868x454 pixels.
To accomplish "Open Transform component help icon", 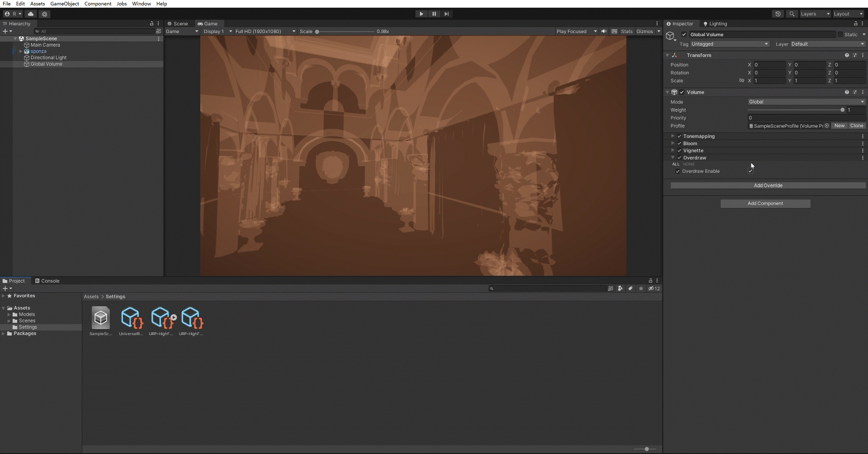I will point(847,55).
